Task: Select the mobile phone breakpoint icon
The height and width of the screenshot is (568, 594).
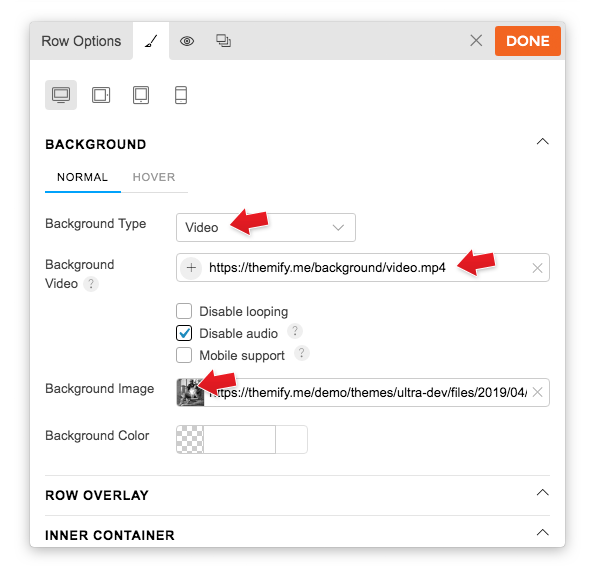Action: (x=181, y=95)
